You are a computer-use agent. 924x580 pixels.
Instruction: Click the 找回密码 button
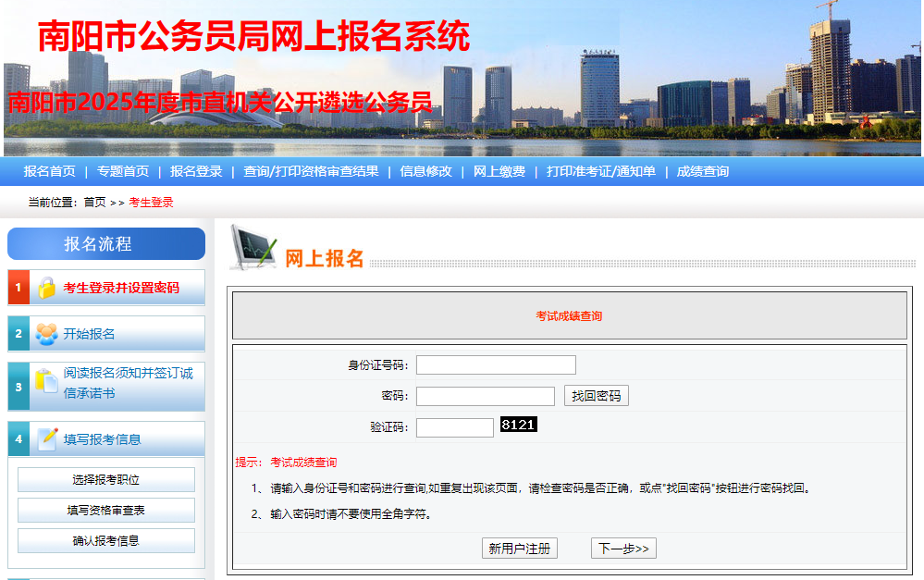click(x=597, y=396)
